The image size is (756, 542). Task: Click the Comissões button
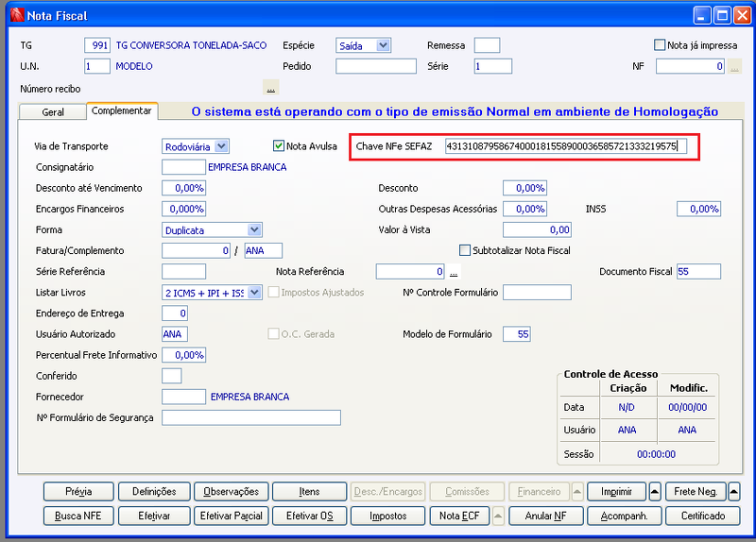coord(467,491)
